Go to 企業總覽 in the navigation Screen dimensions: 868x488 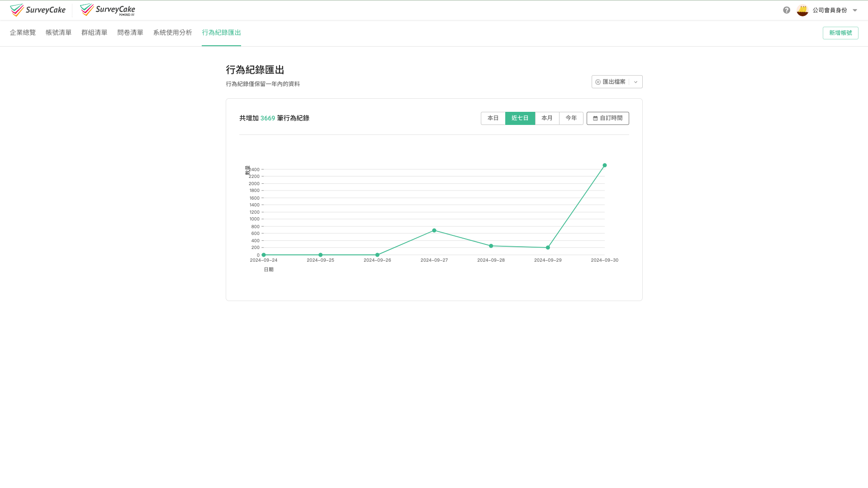23,33
